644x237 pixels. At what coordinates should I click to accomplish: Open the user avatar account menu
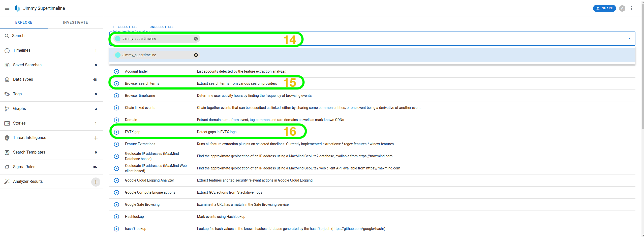point(622,8)
